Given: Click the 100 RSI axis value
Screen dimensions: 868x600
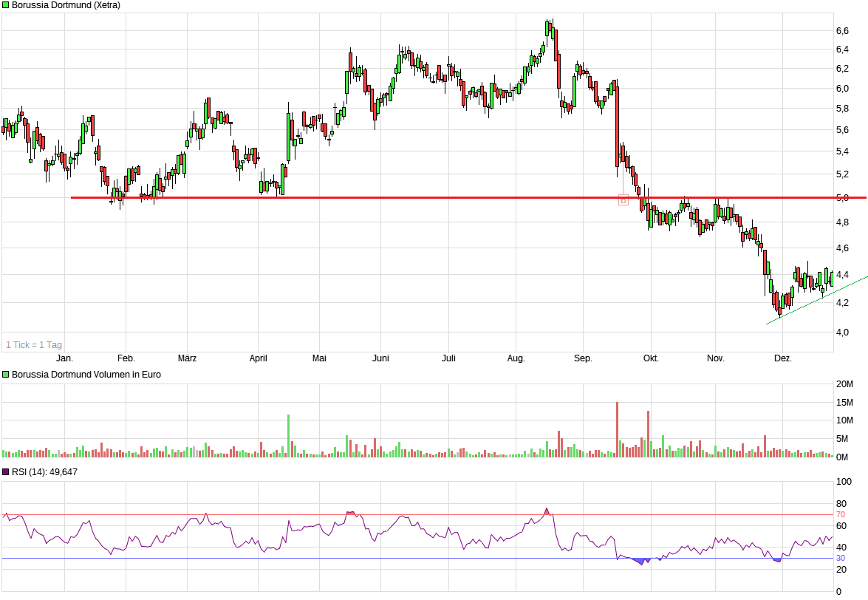Looking at the screenshot, I should (844, 482).
